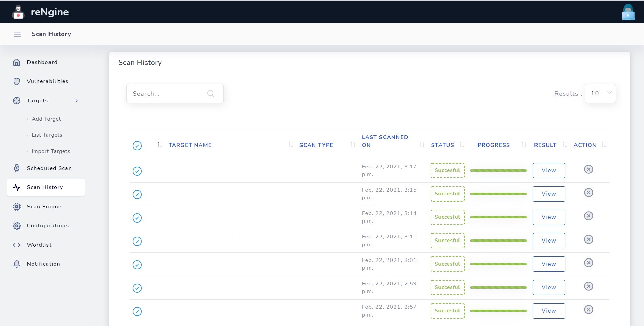The image size is (644, 326).
Task: Select the 2:57 p.m. scan row checkbox
Action: [137, 311]
